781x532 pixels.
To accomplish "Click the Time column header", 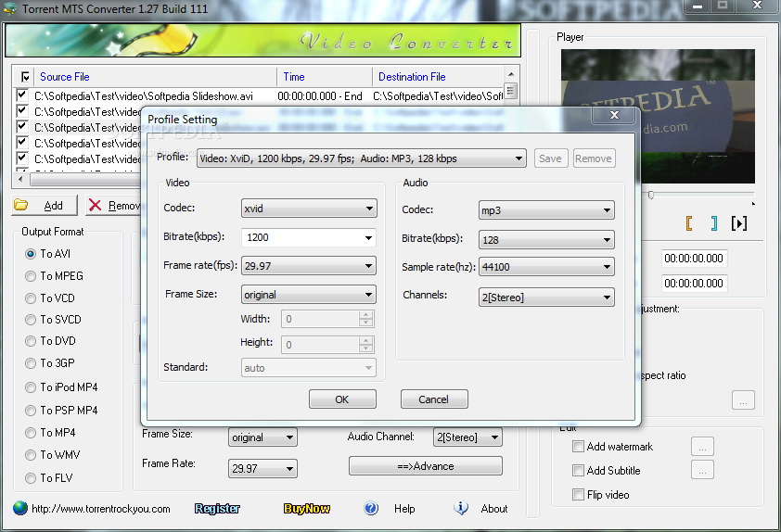I will (x=325, y=77).
